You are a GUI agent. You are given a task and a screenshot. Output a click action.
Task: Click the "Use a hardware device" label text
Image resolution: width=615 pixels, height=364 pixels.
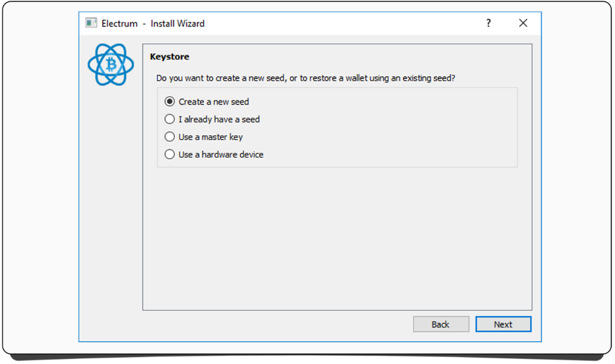(x=221, y=155)
